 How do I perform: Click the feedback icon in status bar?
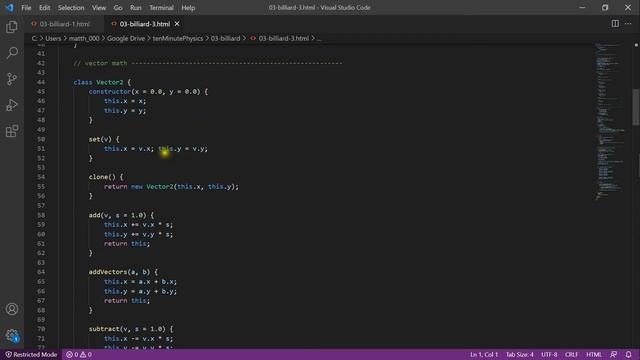613,354
